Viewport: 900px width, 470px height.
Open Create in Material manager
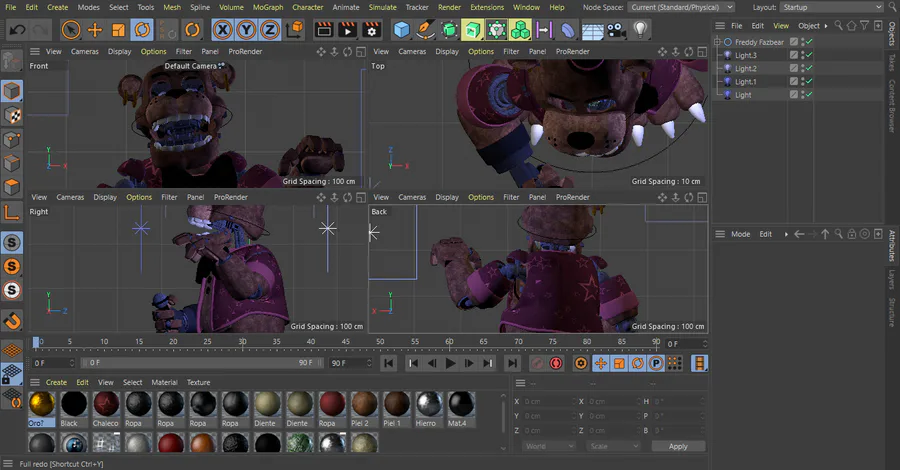[x=56, y=382]
